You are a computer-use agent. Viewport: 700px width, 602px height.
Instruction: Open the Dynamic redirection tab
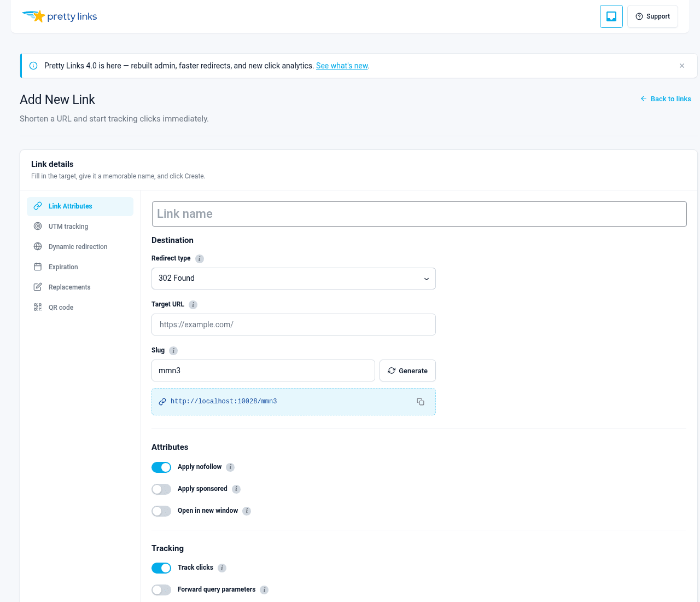coord(80,247)
